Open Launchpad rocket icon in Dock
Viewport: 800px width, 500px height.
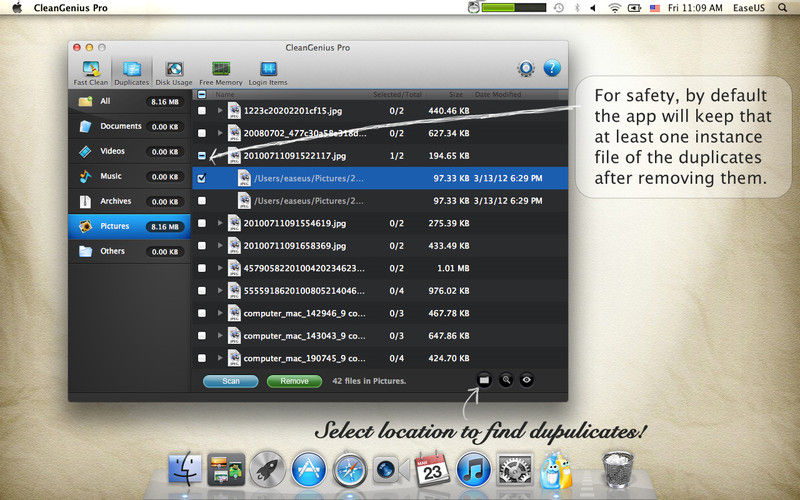click(267, 468)
